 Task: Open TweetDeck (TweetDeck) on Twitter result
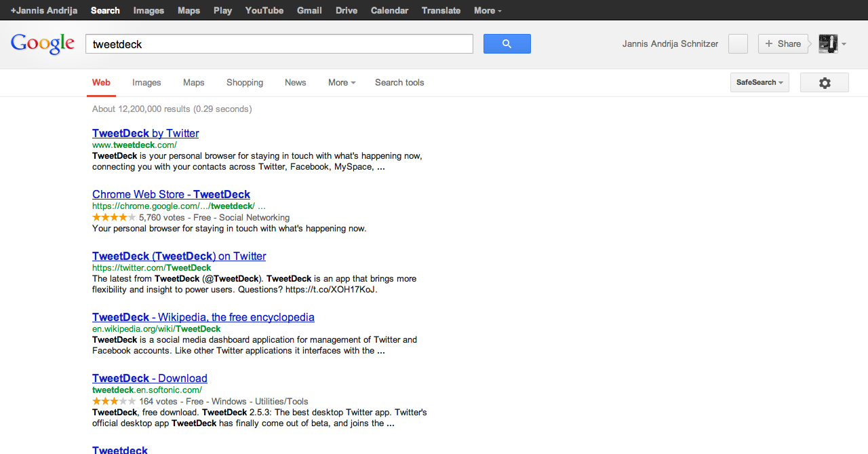point(179,256)
